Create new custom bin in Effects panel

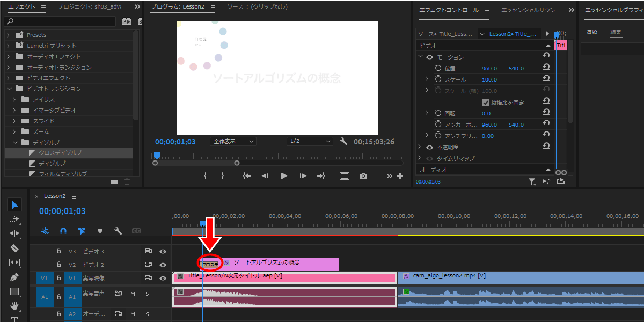[114, 182]
